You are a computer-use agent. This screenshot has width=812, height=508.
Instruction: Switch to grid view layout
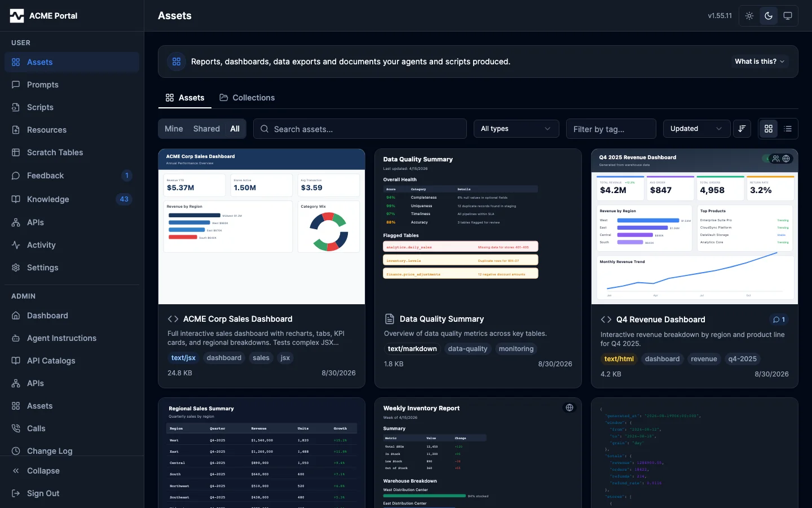click(769, 129)
